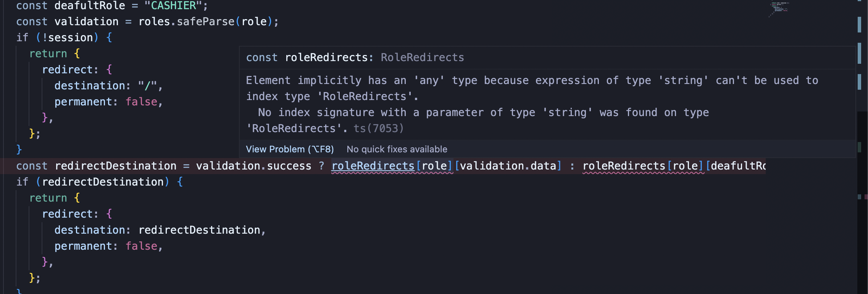This screenshot has width=868, height=294.
Task: Click the "CASHIER" string literal
Action: click(174, 6)
